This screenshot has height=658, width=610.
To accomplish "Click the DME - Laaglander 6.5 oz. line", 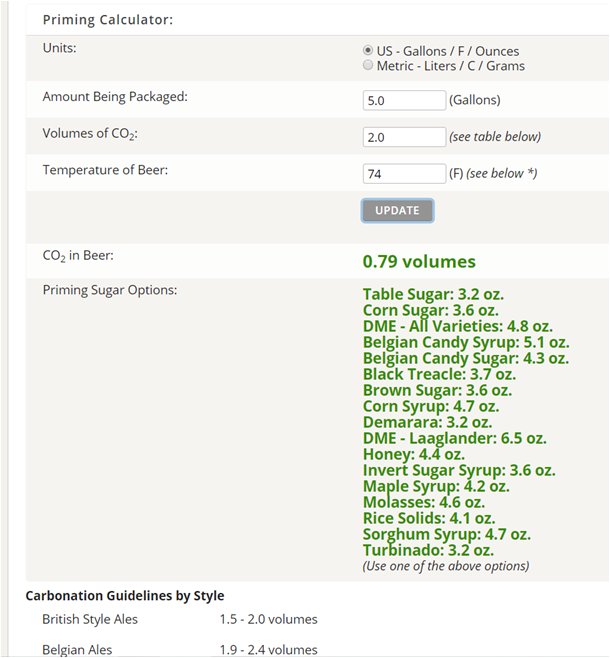I will [x=454, y=439].
